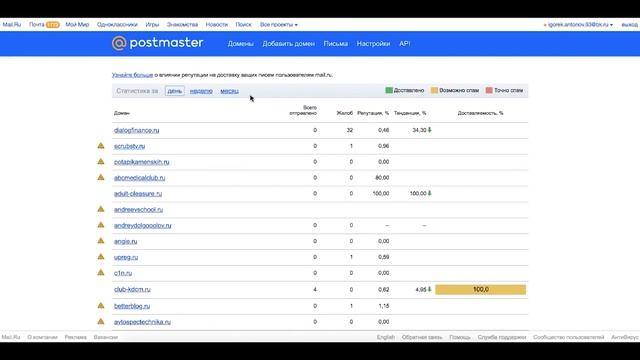Click warning icon beside scrubstv.ru
Screen dimensions: 640x360
101,146
